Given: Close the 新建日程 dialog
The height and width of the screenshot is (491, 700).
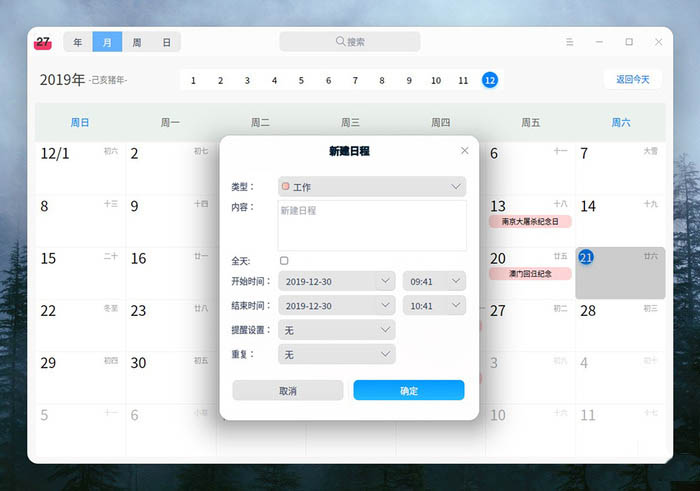Looking at the screenshot, I should 465,151.
